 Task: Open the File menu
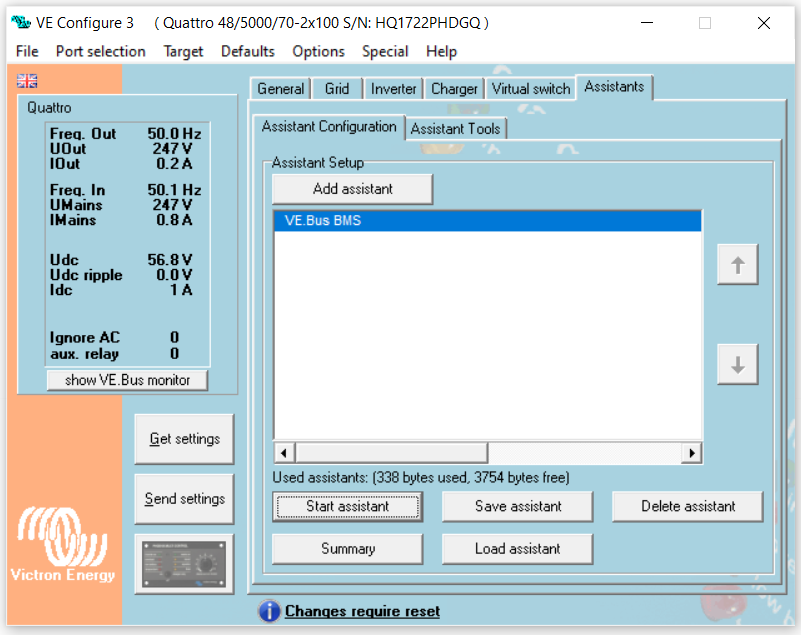coord(27,52)
